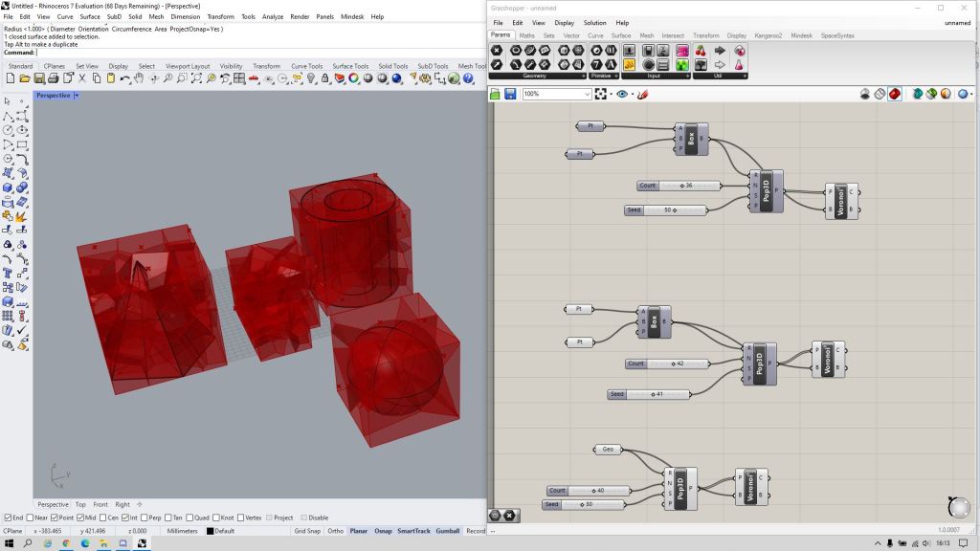Click the Grasshopper save document icon

point(510,94)
